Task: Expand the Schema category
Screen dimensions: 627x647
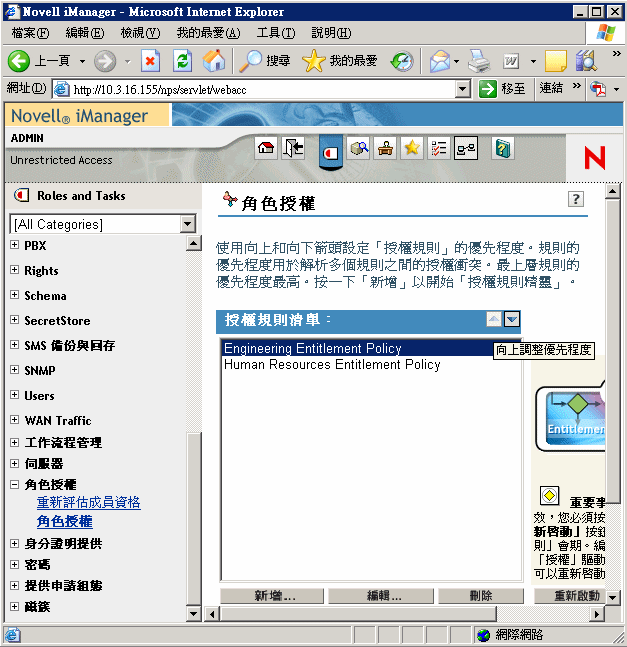Action: click(14, 295)
